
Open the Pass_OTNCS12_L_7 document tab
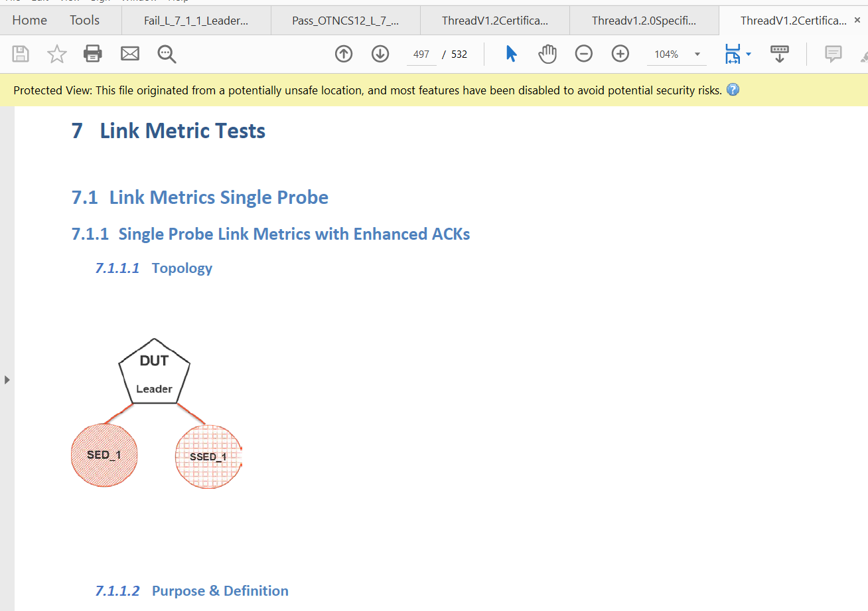[345, 20]
